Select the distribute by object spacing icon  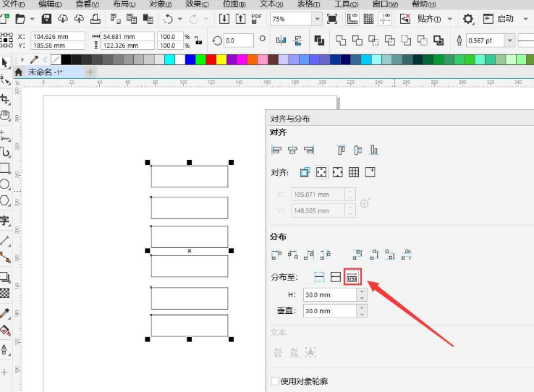click(x=352, y=276)
